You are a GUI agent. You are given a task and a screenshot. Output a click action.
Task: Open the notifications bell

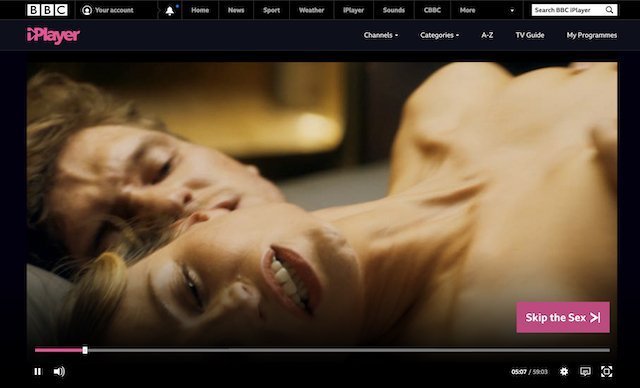169,11
